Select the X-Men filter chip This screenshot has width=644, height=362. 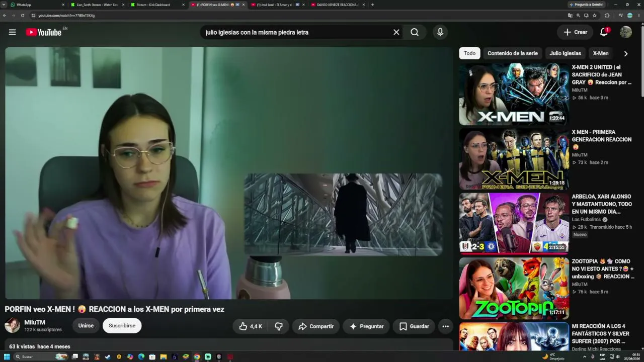601,53
